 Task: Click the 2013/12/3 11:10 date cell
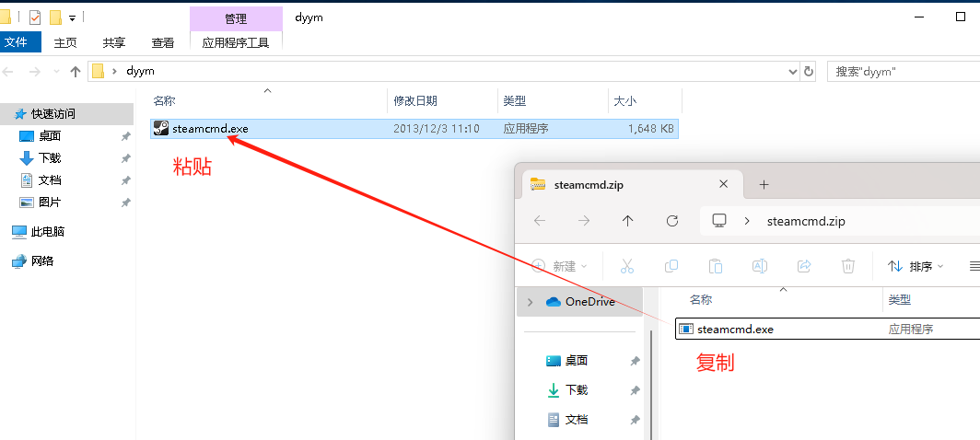pos(437,129)
